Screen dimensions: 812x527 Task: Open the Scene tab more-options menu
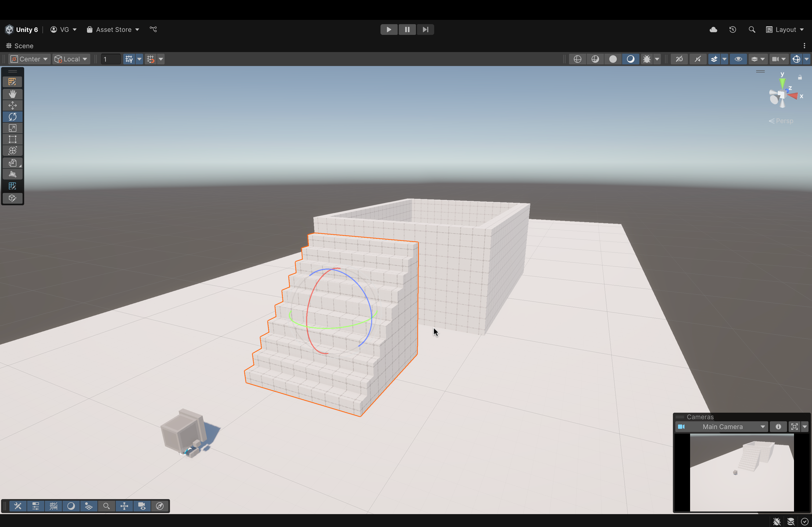click(x=804, y=46)
